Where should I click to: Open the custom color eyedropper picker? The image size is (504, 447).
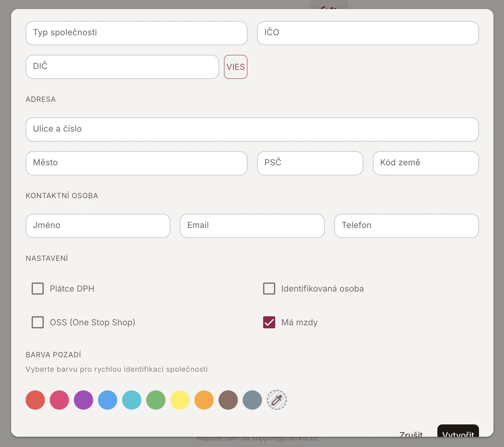pyautogui.click(x=277, y=400)
